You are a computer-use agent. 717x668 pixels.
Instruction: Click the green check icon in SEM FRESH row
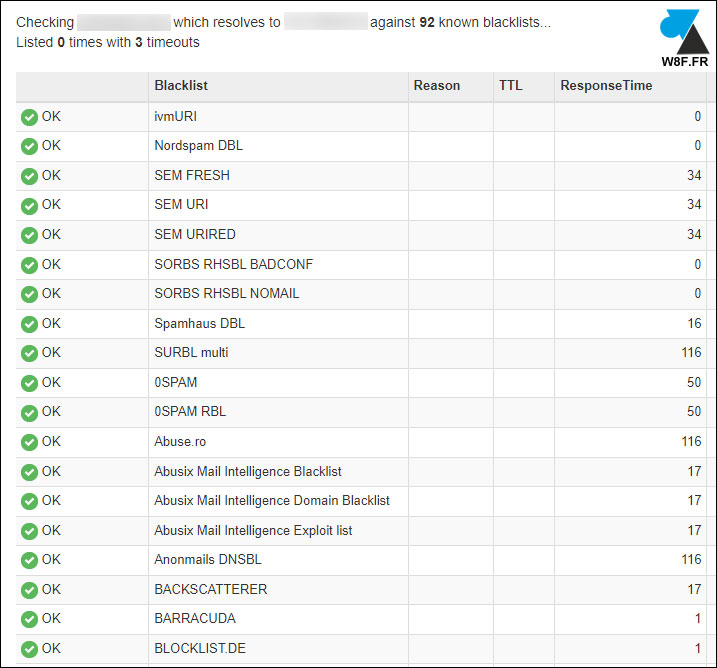click(x=29, y=176)
